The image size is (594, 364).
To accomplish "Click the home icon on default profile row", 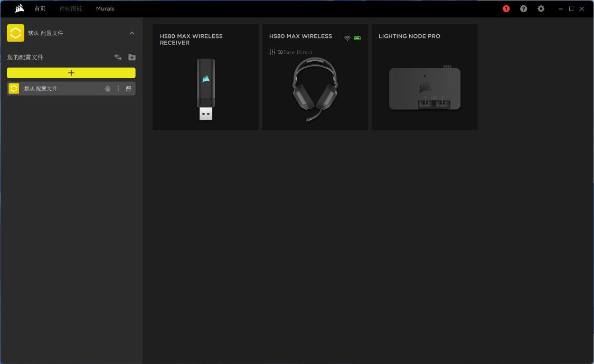I will tap(108, 89).
